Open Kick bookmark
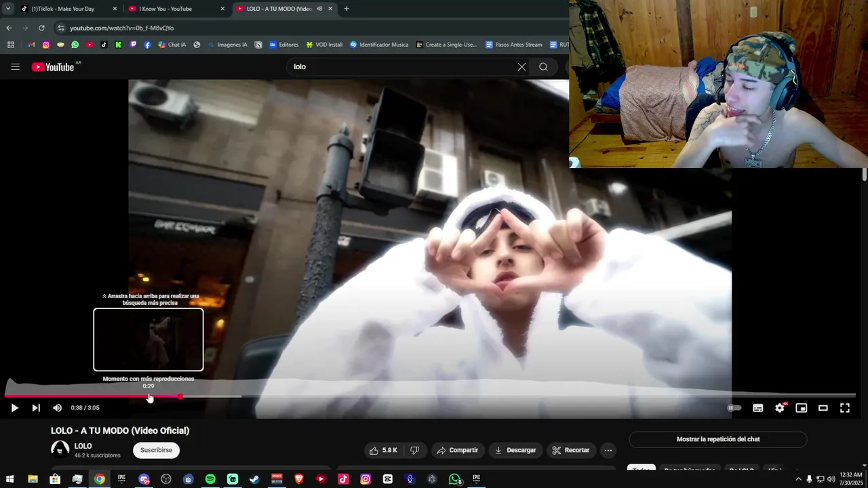 pyautogui.click(x=119, y=45)
